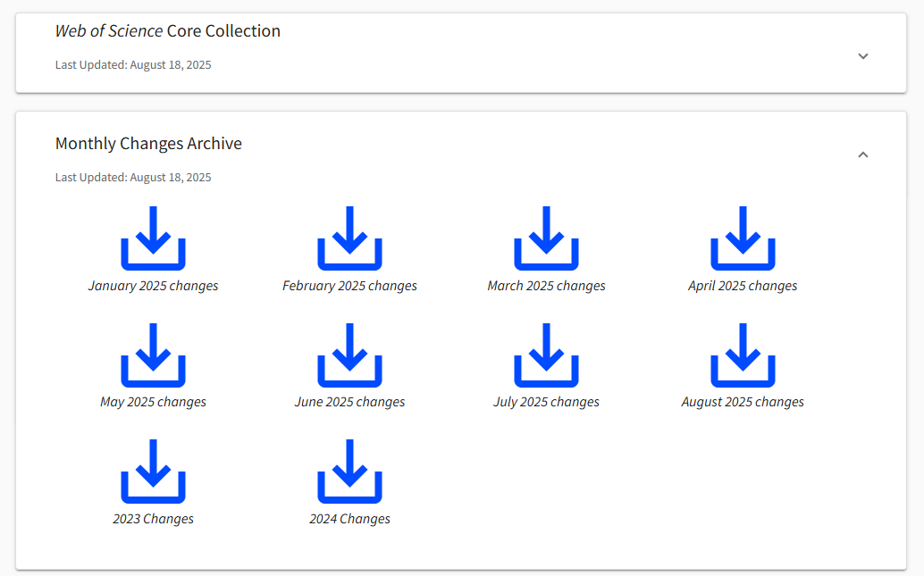Expand the Web of Science Core Collection chevron
The width and height of the screenshot is (924, 576).
point(862,56)
